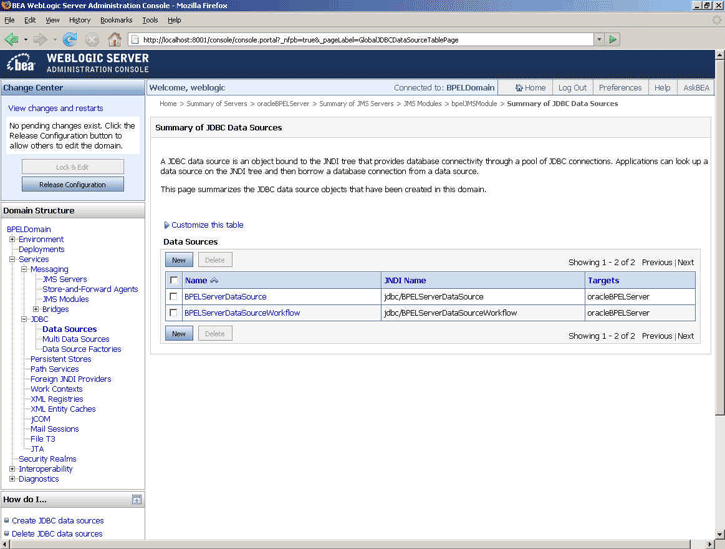725x549 pixels.
Task: Select Multi Data Sources tree item
Action: [x=76, y=339]
